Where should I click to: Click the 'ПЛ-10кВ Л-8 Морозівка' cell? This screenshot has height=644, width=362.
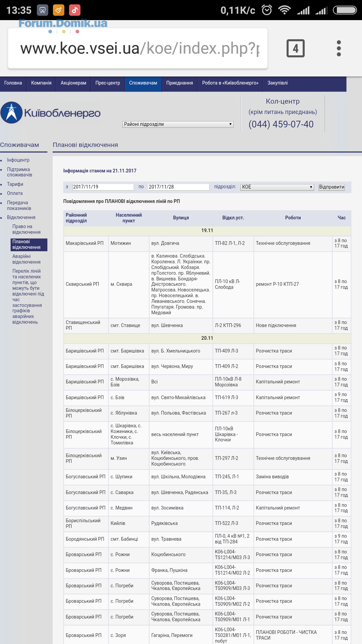click(233, 382)
